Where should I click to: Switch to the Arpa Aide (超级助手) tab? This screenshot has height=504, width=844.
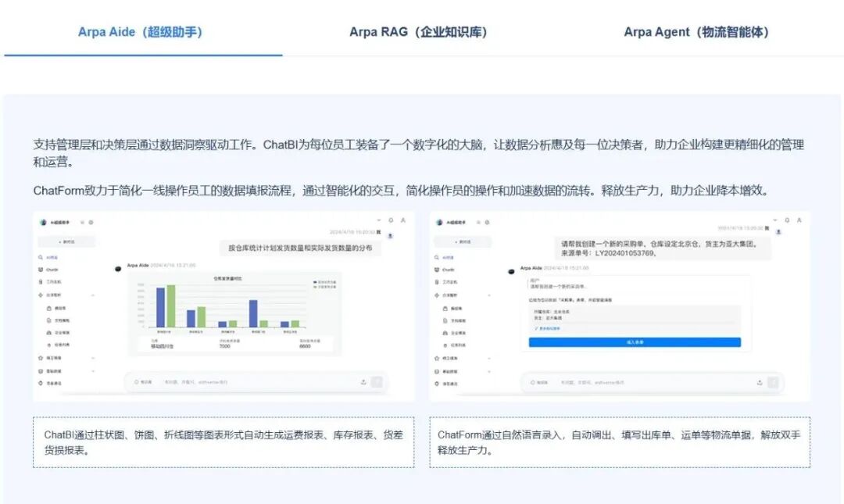pos(141,32)
